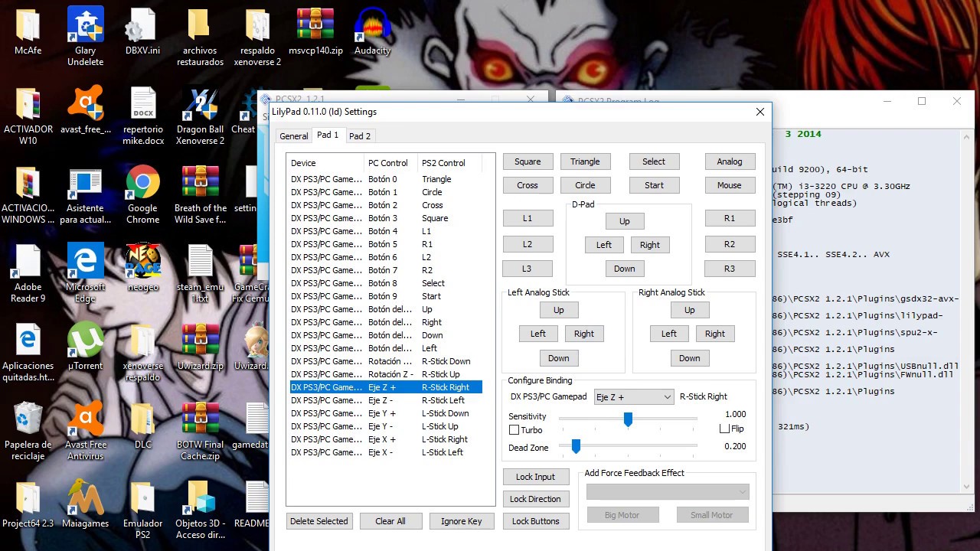This screenshot has height=551, width=980.
Task: Adjust the Sensitivity slider
Action: click(628, 419)
